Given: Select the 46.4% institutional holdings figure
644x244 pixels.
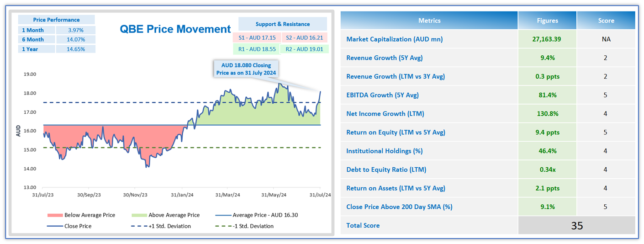Looking at the screenshot, I should (x=547, y=151).
